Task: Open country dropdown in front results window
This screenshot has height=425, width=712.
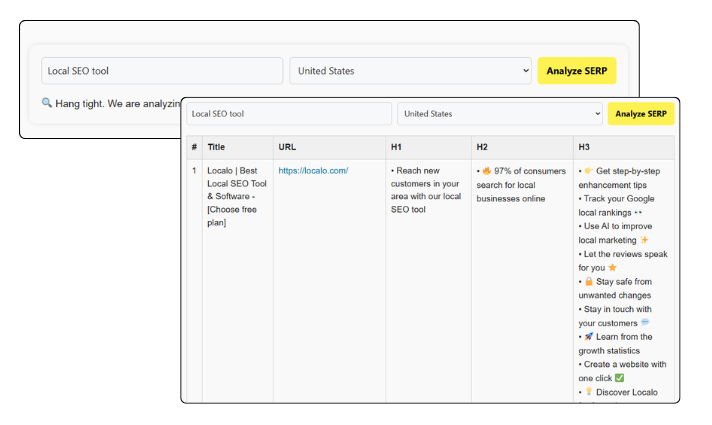Action: pyautogui.click(x=499, y=114)
